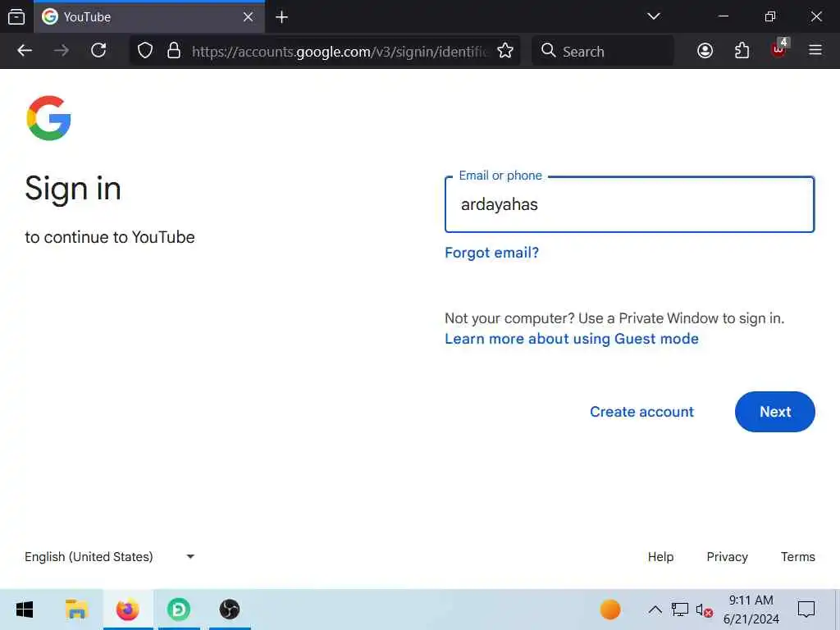Click the muted volume tray icon
Screen dimensions: 840x630
[x=704, y=609]
